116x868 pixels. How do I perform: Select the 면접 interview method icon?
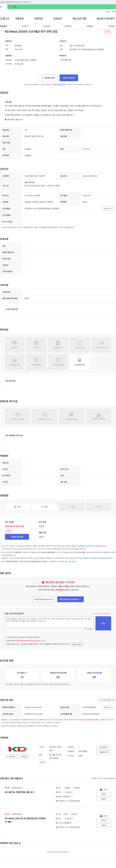[44, 507]
